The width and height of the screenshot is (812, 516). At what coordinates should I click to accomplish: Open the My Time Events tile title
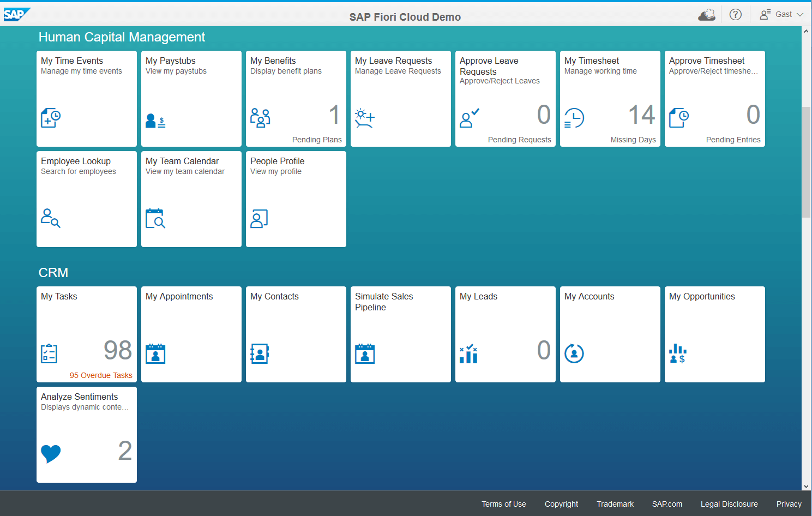72,61
